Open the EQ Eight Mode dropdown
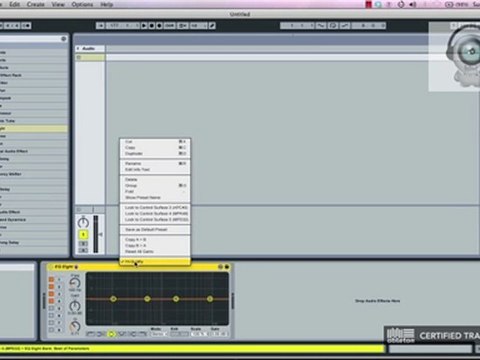The image size is (480, 360). (159, 334)
